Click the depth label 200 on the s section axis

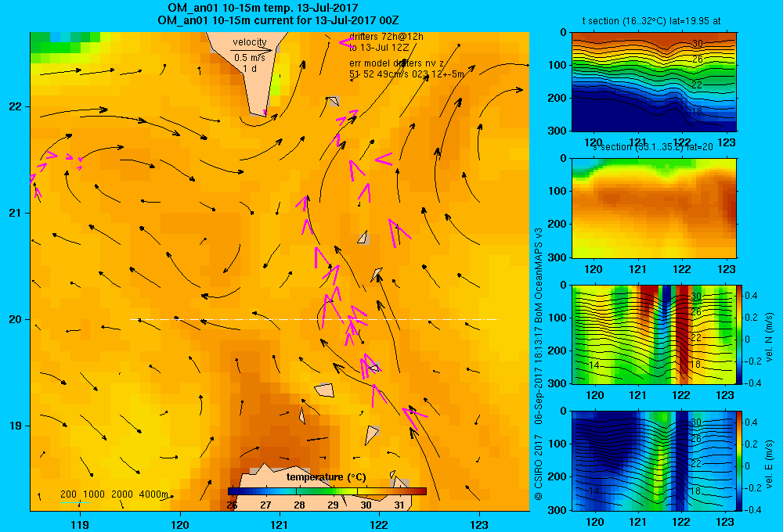tap(557, 224)
